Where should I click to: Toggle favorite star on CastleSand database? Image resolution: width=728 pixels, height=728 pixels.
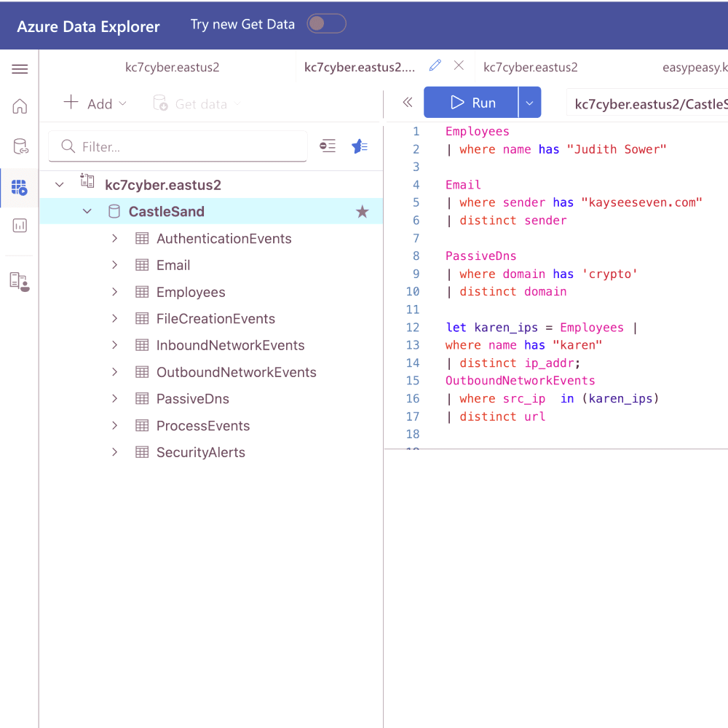[x=362, y=212]
